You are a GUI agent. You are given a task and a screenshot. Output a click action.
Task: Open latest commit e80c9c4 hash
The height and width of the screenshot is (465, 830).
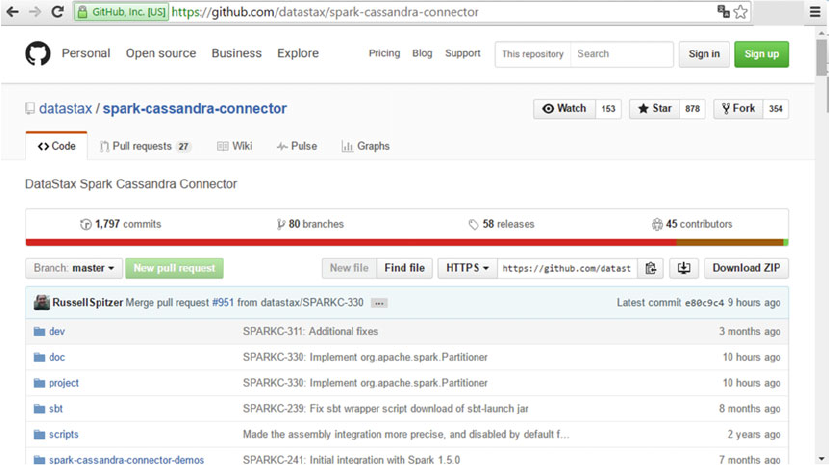[x=704, y=303]
